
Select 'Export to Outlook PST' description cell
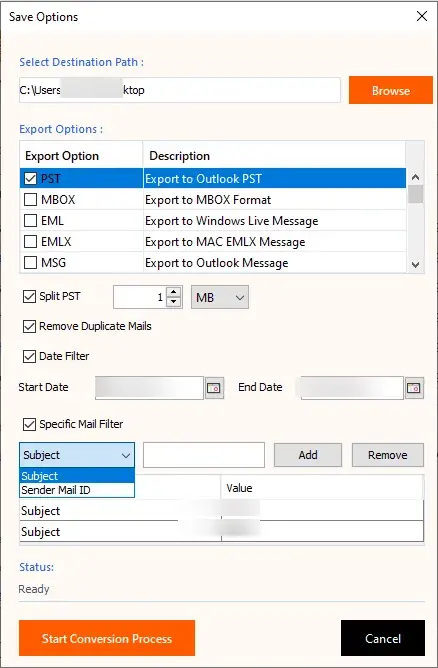(274, 179)
